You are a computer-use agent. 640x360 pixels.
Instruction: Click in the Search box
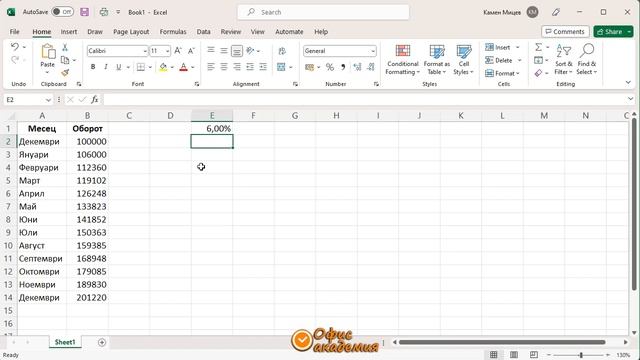[x=323, y=12]
